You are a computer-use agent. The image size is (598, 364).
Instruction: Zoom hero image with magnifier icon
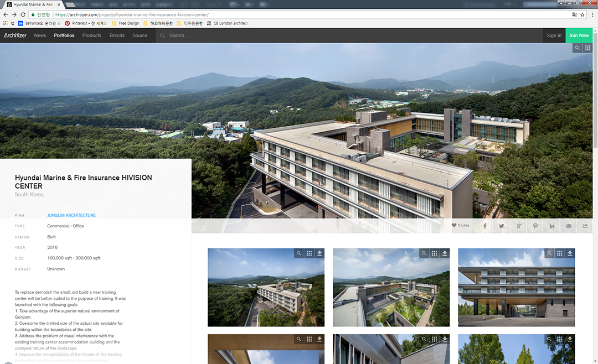(578, 48)
